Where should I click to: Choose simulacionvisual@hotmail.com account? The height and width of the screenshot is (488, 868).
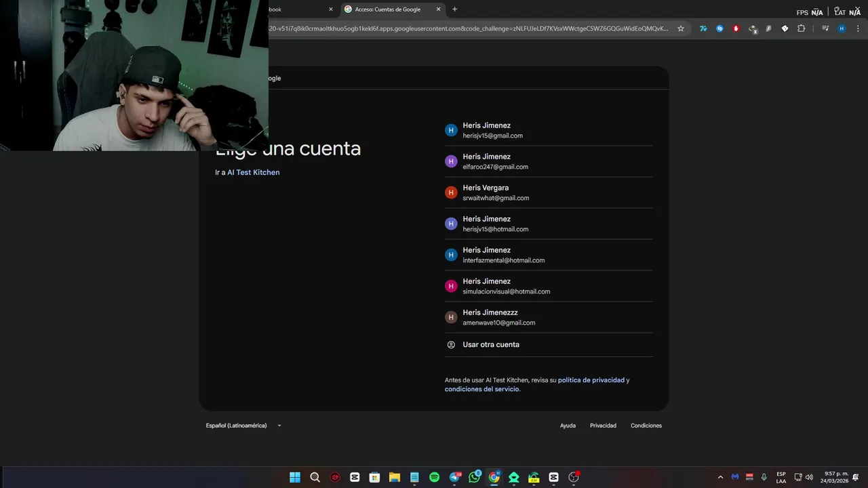coord(549,286)
